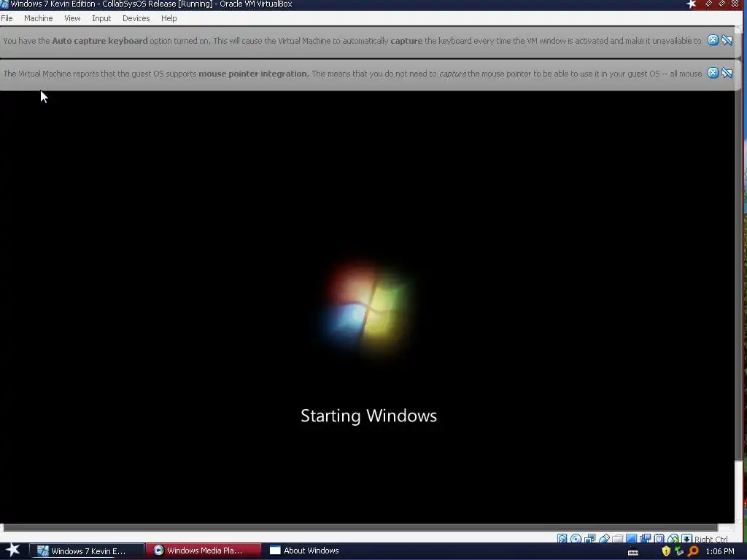Click the white star icon in the title bar
The width and height of the screenshot is (747, 560).
692,4
